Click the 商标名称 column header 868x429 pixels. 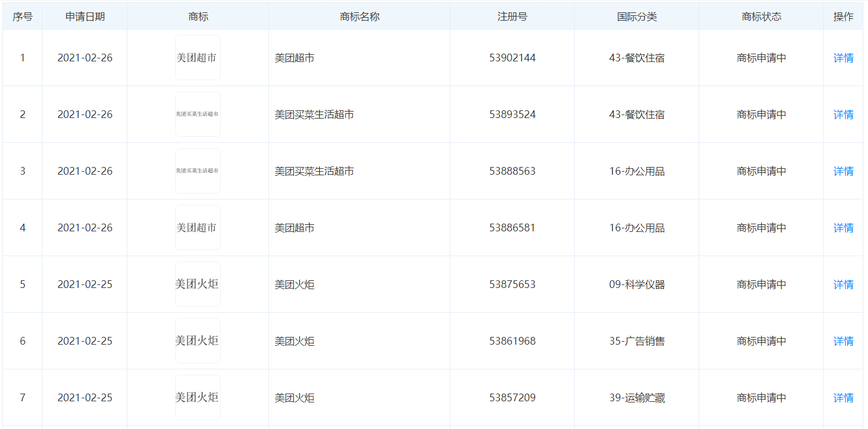[x=359, y=17]
